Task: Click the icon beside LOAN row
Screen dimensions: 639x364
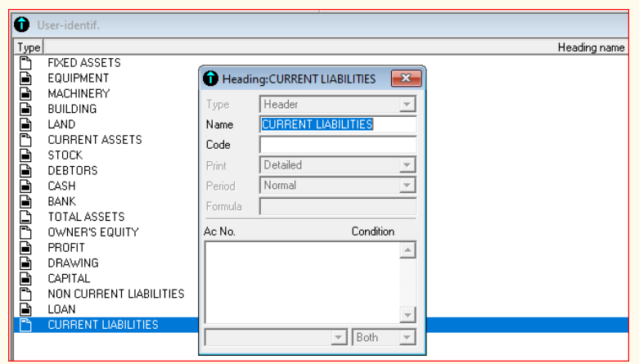Action: [25, 309]
